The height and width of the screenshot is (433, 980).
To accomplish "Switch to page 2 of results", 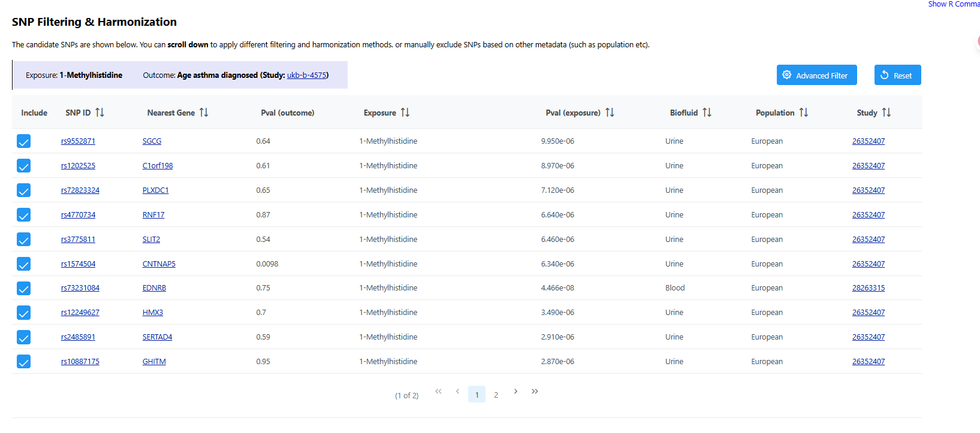I will click(496, 395).
